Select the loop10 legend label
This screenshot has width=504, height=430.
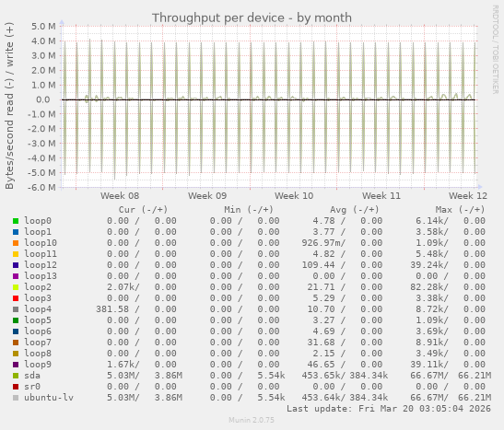click(x=41, y=243)
